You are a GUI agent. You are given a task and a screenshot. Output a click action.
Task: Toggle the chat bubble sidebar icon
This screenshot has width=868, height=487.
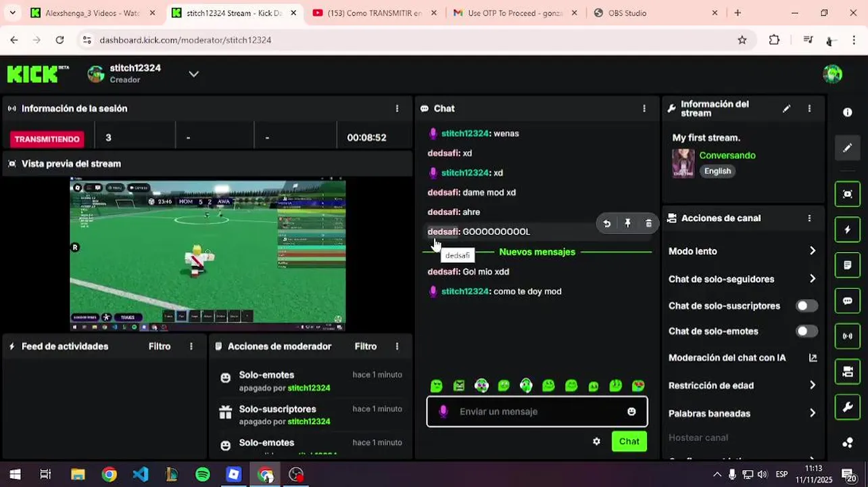[x=848, y=301]
